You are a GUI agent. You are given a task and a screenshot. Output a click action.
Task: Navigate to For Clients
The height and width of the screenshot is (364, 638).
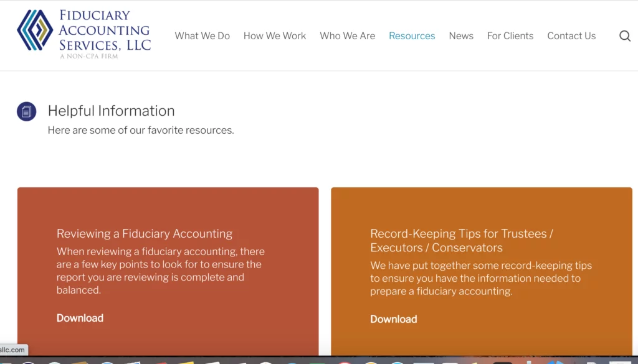510,36
